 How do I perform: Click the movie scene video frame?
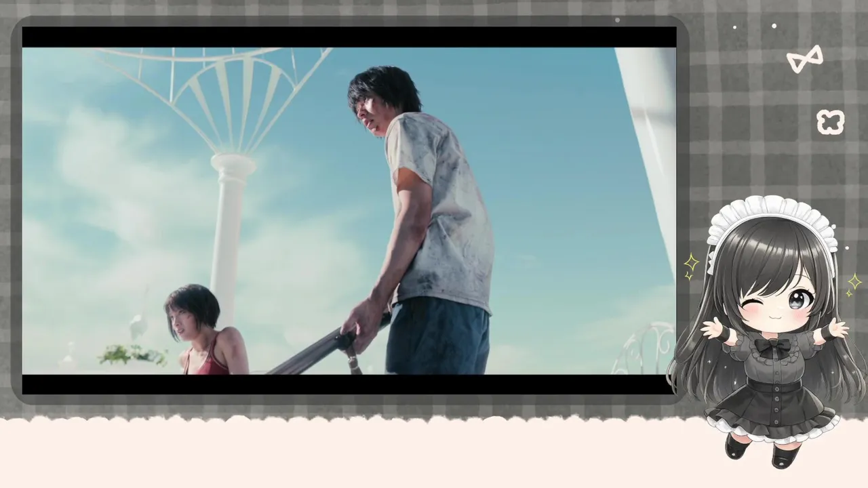[349, 211]
